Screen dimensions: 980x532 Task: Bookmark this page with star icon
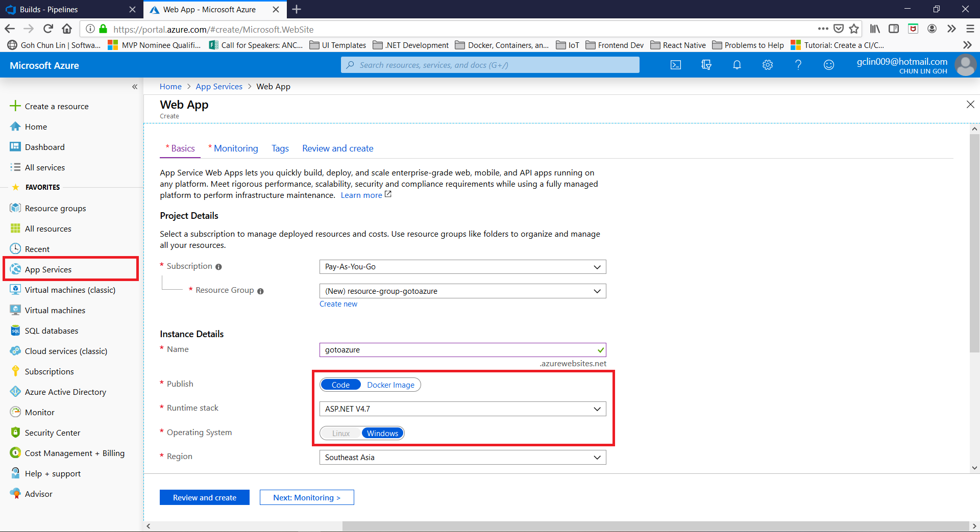854,29
